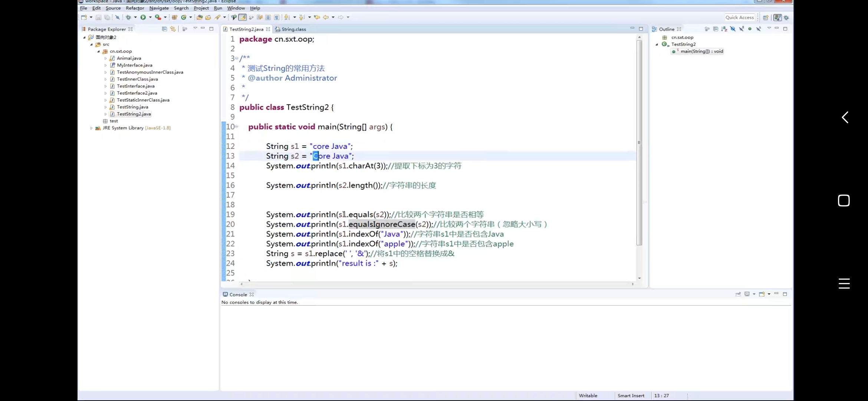Screen dimensions: 868x401
Task: Toggle Link with Editor in Package Explorer
Action: (x=173, y=29)
